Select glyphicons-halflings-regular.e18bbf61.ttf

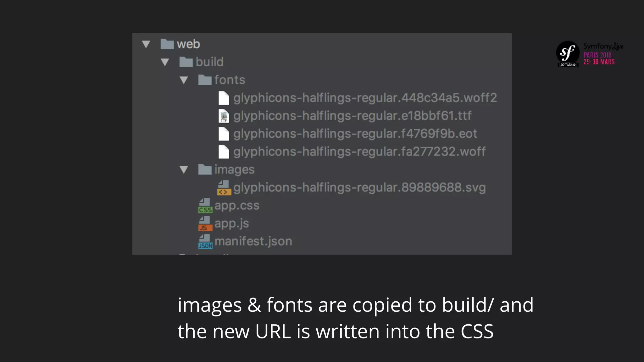(352, 116)
